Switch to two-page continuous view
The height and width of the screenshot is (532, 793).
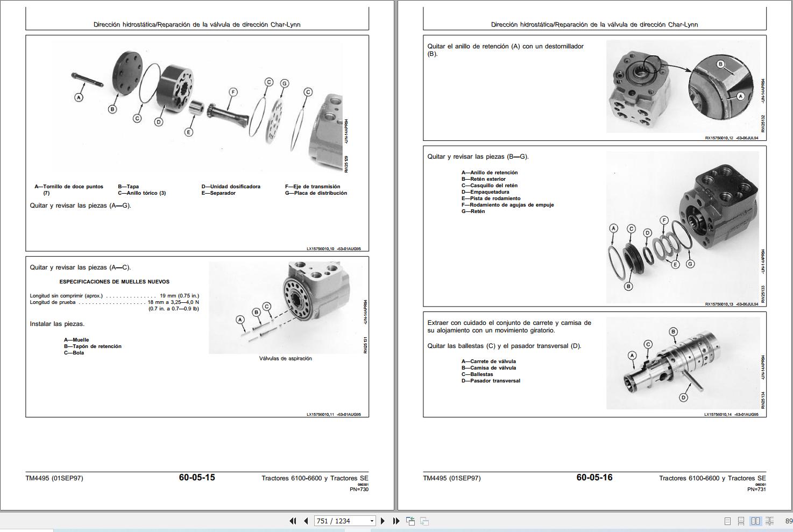770,521
